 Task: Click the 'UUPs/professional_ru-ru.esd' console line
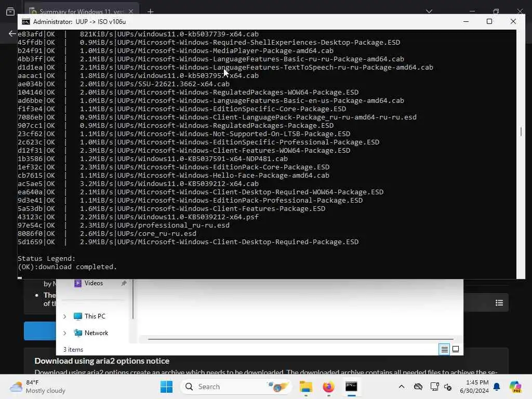tap(174, 225)
